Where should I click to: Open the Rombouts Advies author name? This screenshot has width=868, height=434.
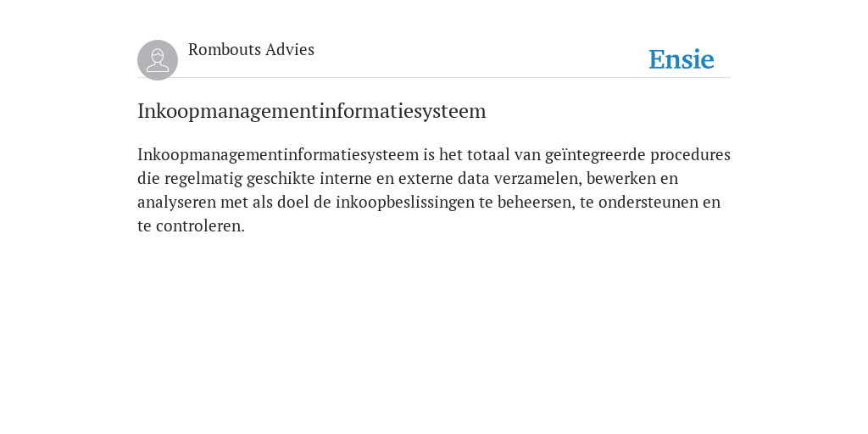(251, 49)
